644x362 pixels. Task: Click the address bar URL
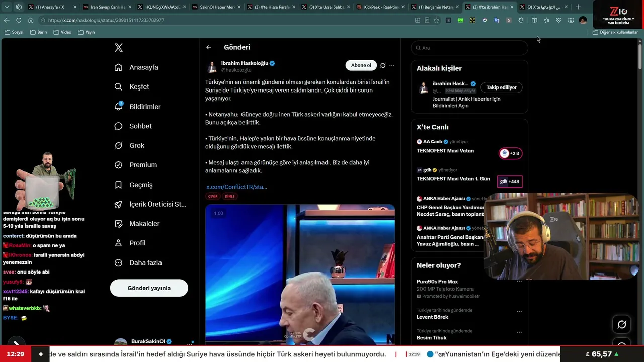(x=106, y=20)
